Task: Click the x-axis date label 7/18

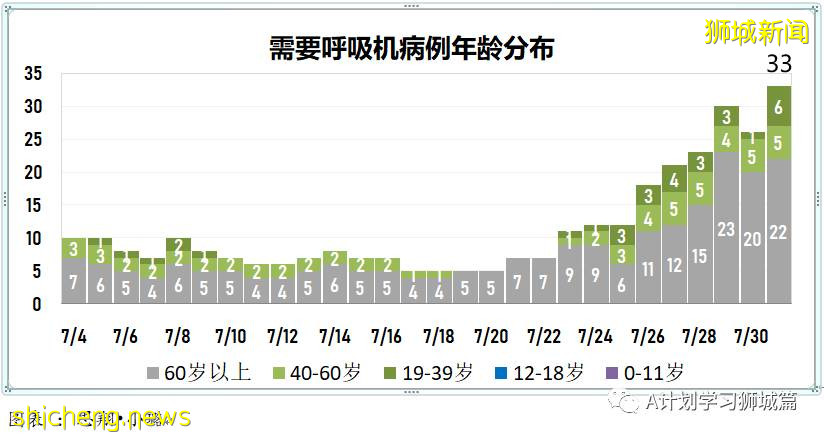Action: coord(439,336)
